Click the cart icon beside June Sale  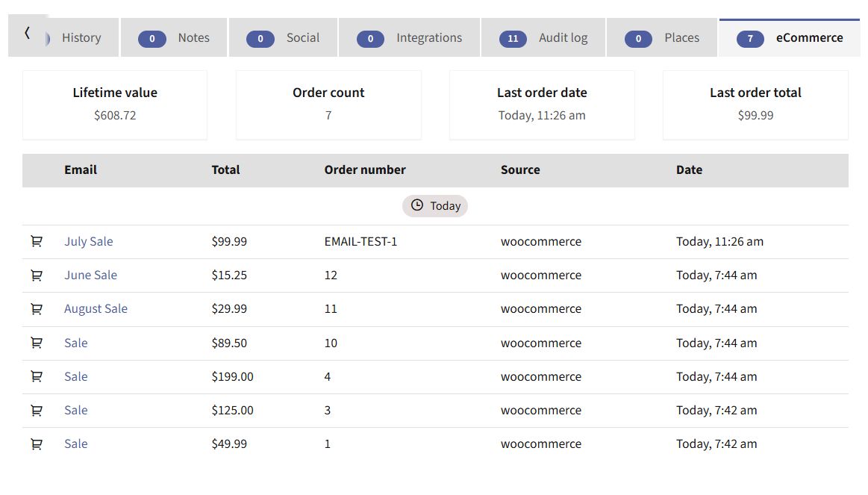pyautogui.click(x=37, y=275)
